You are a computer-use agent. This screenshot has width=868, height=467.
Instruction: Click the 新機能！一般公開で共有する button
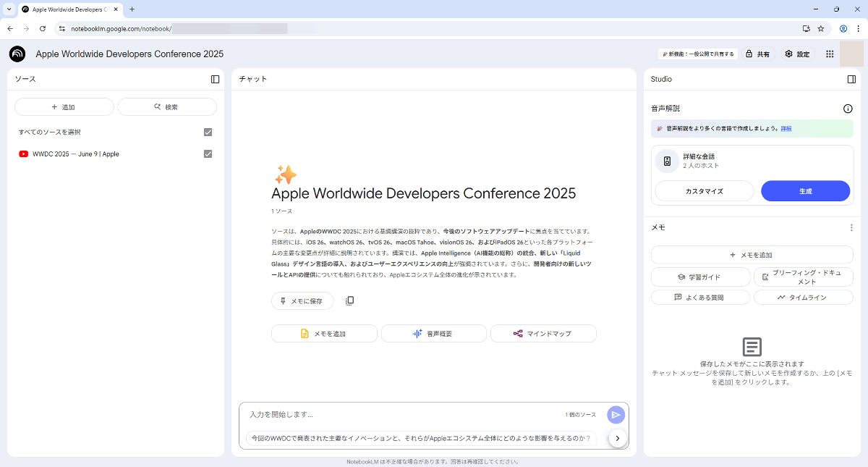(697, 54)
